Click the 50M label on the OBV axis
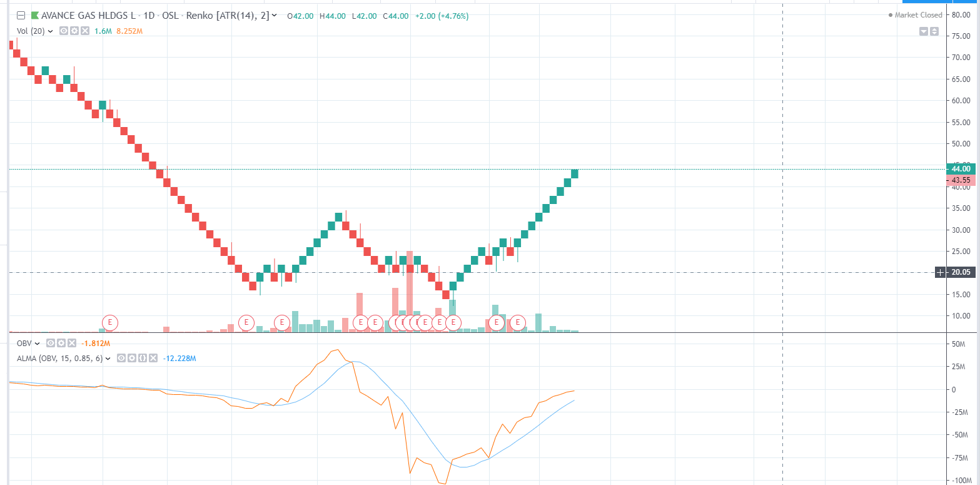 pyautogui.click(x=959, y=344)
